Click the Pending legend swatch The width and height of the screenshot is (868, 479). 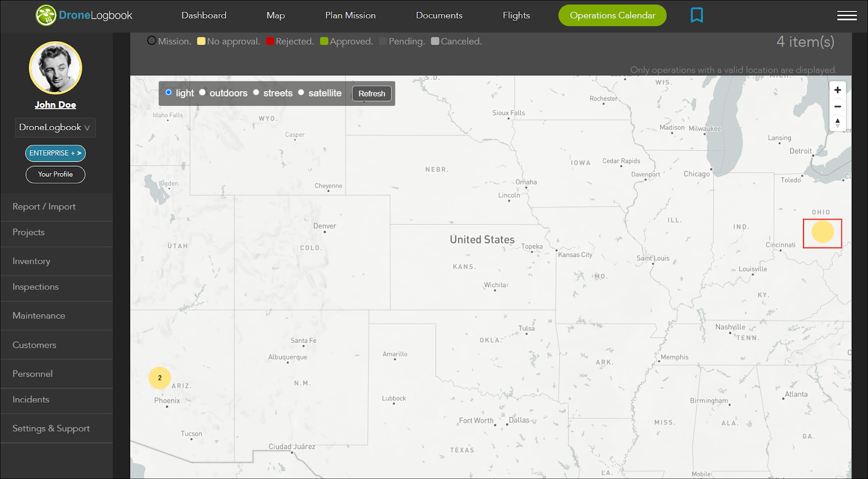click(x=383, y=41)
